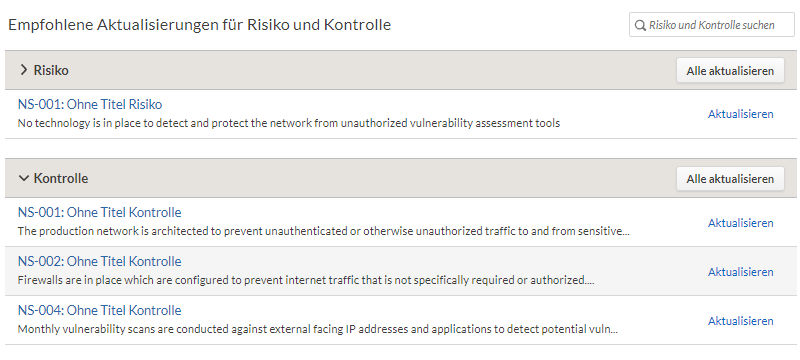Viewport: 800px width, 360px height.
Task: Click the NS-001 risk description about vulnerability tools
Action: 289,123
